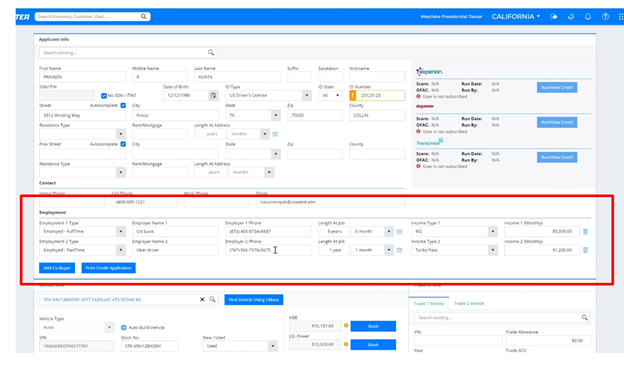Click Westlake Presidential Dealer text in header
This screenshot has width=624, height=366.
pyautogui.click(x=451, y=17)
